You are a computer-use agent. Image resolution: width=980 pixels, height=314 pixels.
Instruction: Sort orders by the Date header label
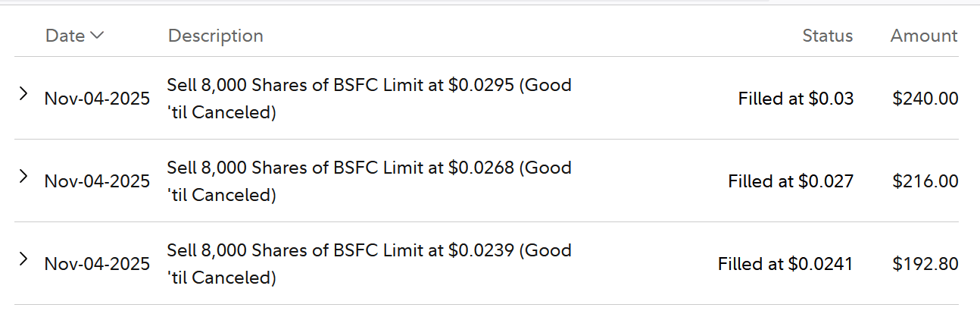click(65, 36)
